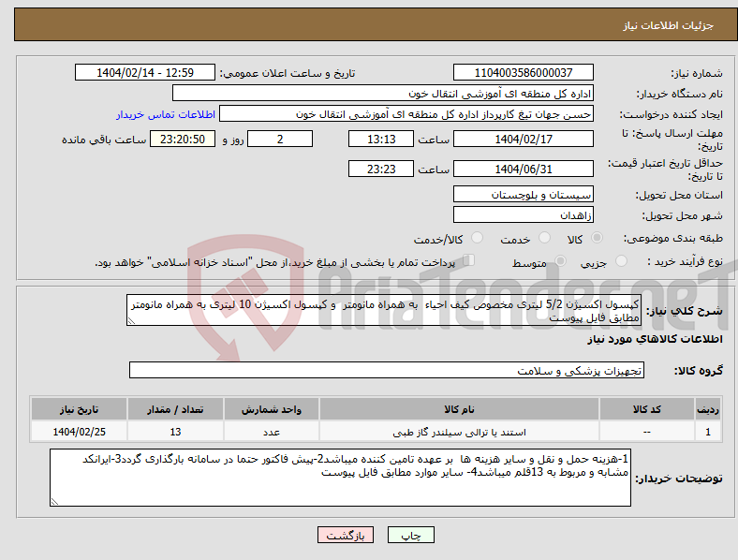Click the remaining days field showing 2

click(x=280, y=139)
